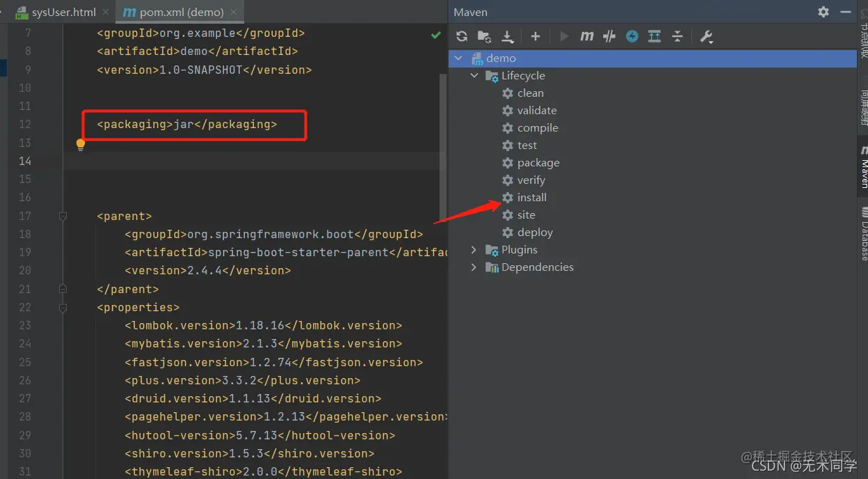The image size is (868, 479).
Task: Click the hutool-version property line
Action: (x=260, y=435)
